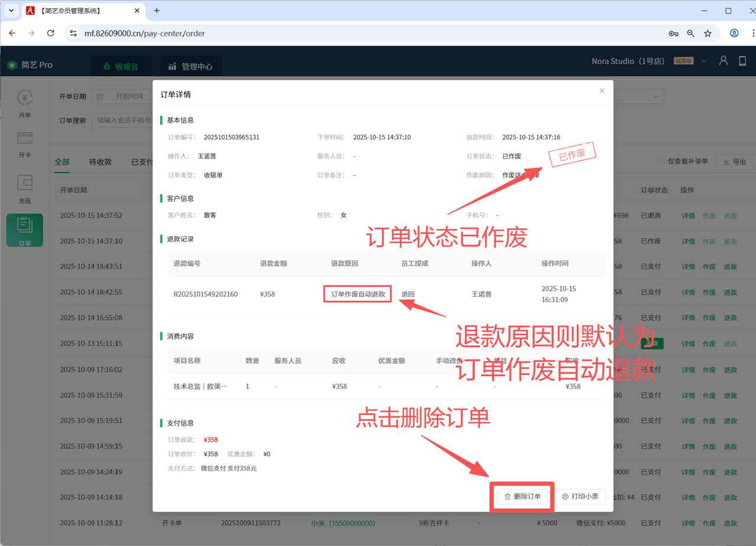Click the 打印小票 button
This screenshot has height=546, width=756.
[580, 496]
